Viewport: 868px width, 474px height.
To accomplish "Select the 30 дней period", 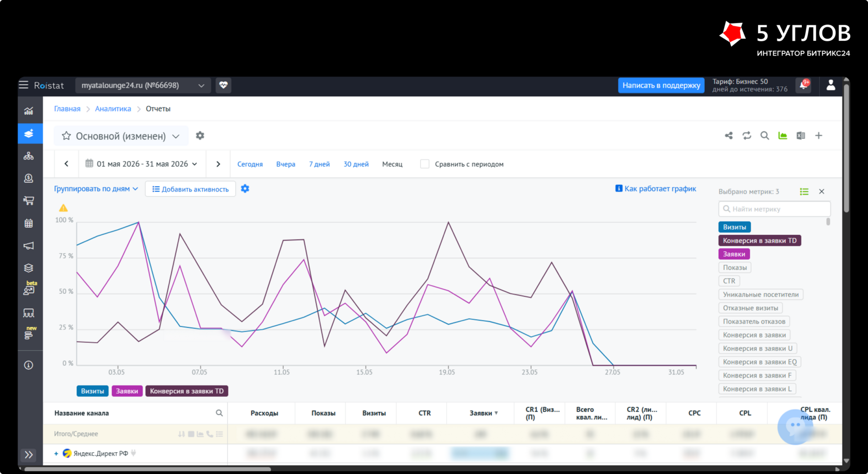I will click(356, 164).
